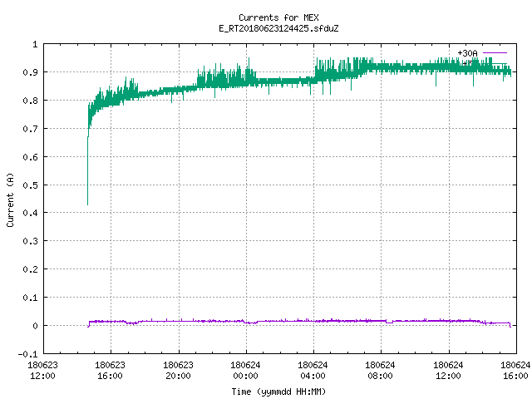Viewport: 532px width, 399px height.
Task: Click the "+30A" legend label
Action: tap(467, 53)
